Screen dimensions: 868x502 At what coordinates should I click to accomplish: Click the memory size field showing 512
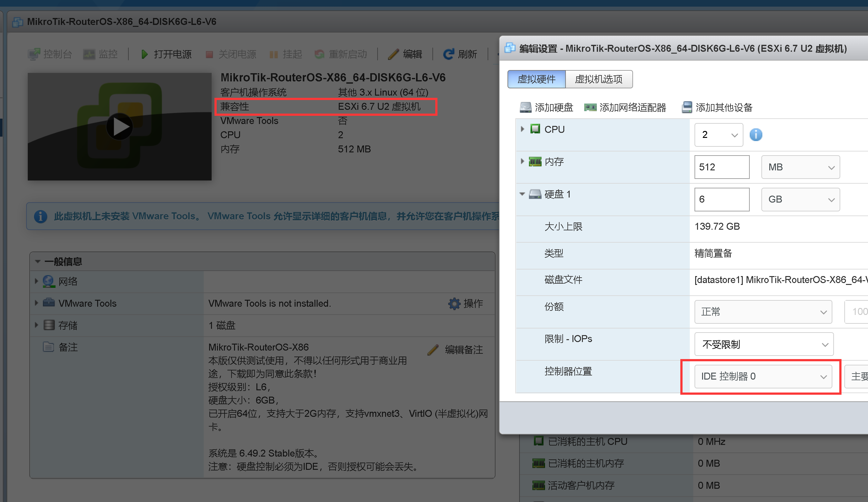722,167
